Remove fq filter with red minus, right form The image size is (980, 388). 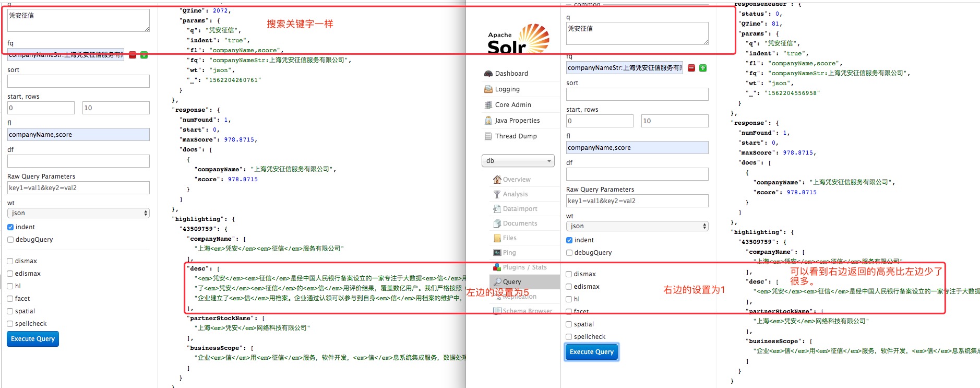pyautogui.click(x=691, y=68)
